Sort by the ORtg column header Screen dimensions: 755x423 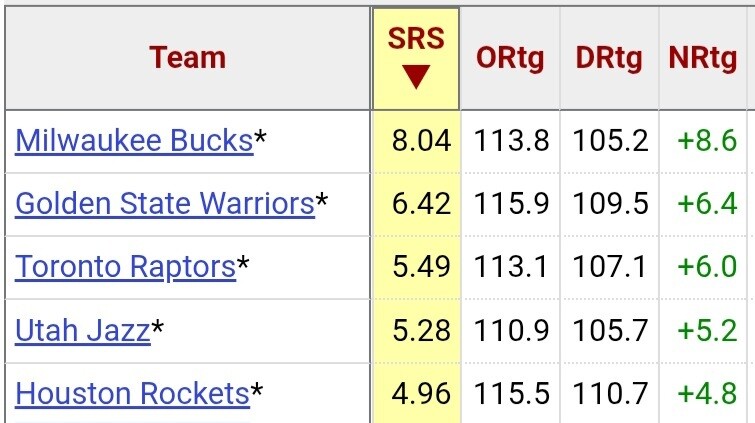510,58
